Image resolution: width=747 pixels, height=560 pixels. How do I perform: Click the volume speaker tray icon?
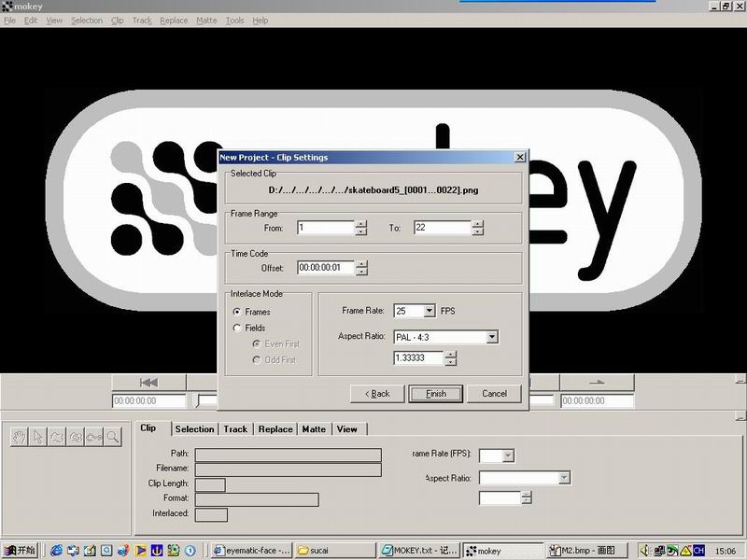click(644, 551)
